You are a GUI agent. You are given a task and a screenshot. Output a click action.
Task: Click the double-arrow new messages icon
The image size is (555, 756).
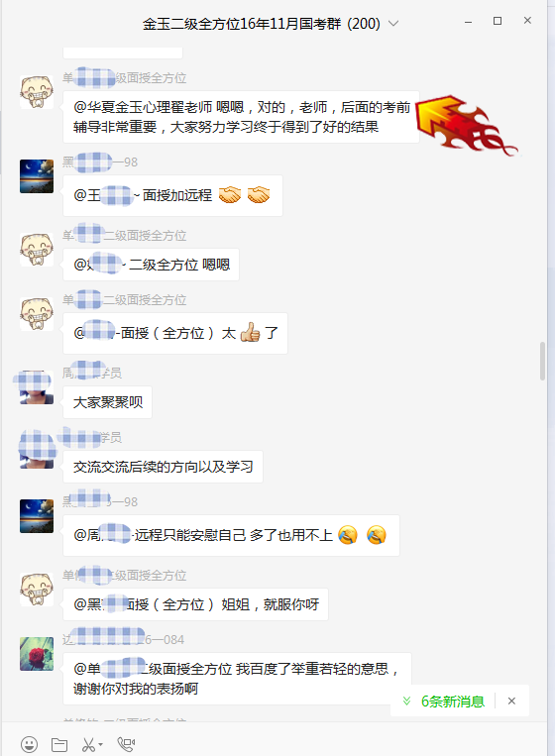click(x=407, y=702)
